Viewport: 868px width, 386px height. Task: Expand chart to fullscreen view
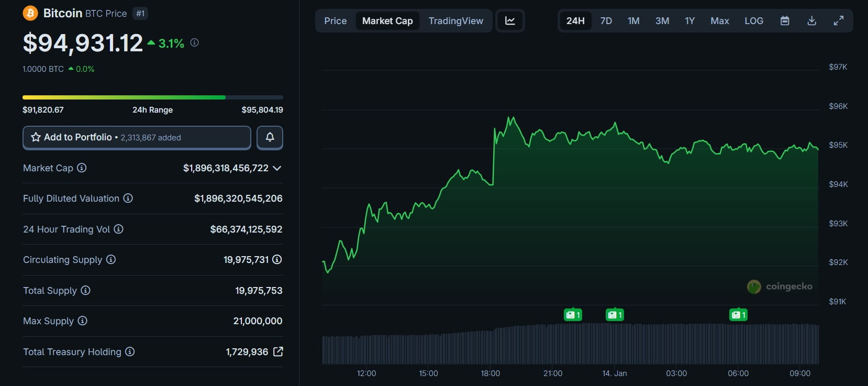pyautogui.click(x=838, y=21)
